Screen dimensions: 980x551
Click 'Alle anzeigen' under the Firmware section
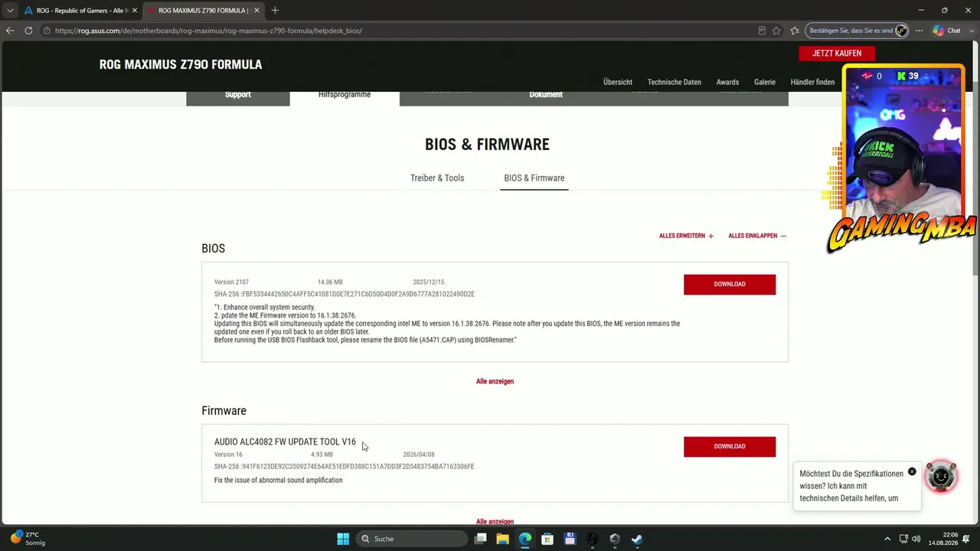pos(495,521)
